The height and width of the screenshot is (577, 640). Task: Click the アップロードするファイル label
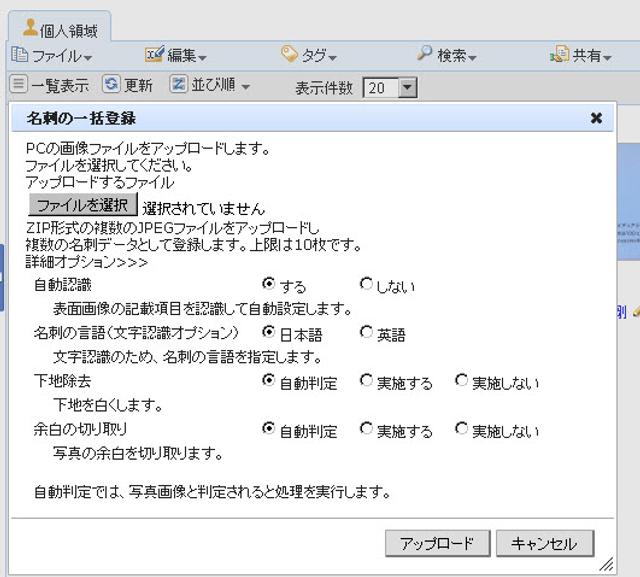click(100, 182)
